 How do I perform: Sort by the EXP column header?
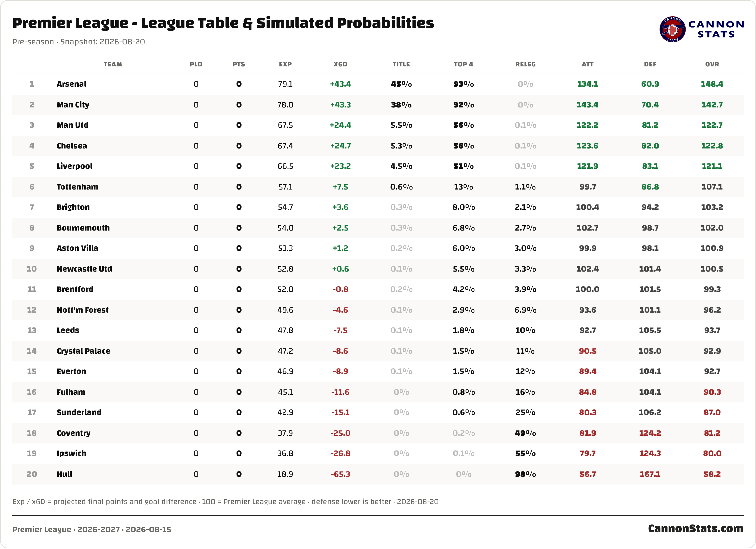pyautogui.click(x=285, y=64)
